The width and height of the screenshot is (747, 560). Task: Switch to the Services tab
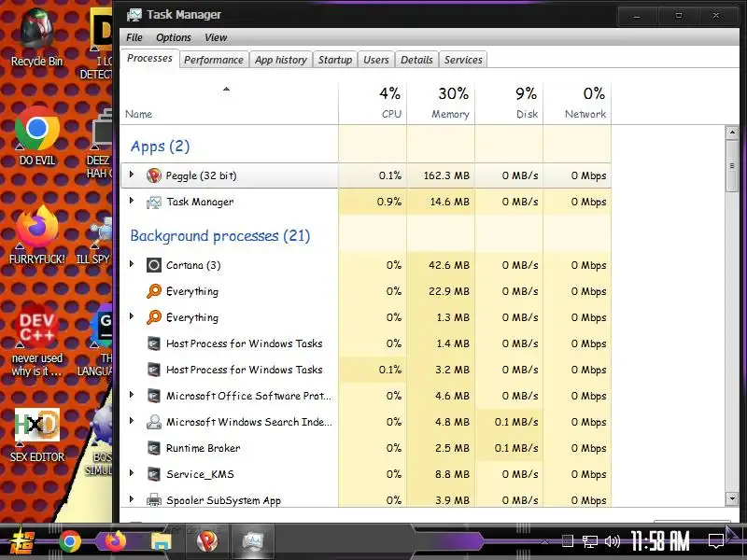(x=463, y=60)
